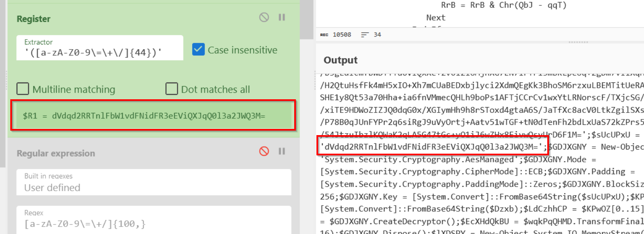Click character count 10508 in status bar
Image resolution: width=644 pixels, height=234 pixels.
(x=342, y=35)
